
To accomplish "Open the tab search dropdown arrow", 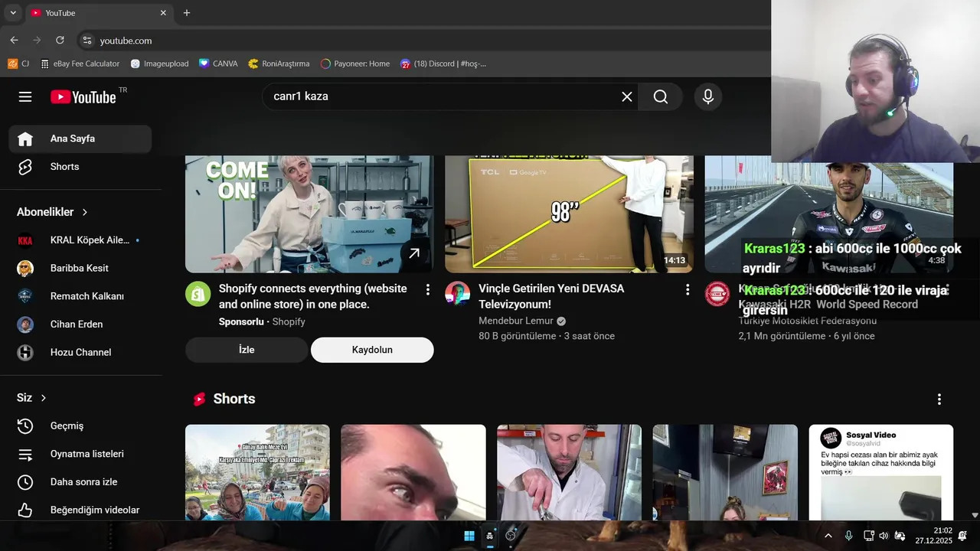I will click(x=13, y=13).
